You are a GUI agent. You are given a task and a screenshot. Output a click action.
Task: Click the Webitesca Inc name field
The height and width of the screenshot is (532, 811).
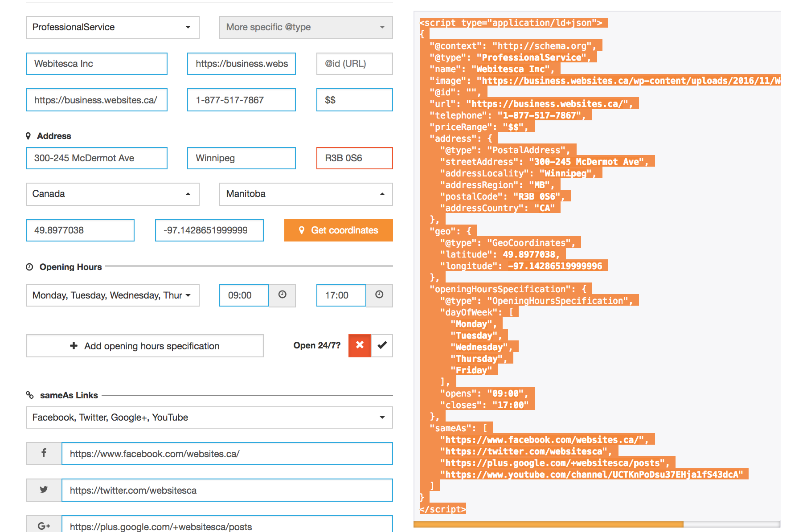tap(96, 64)
